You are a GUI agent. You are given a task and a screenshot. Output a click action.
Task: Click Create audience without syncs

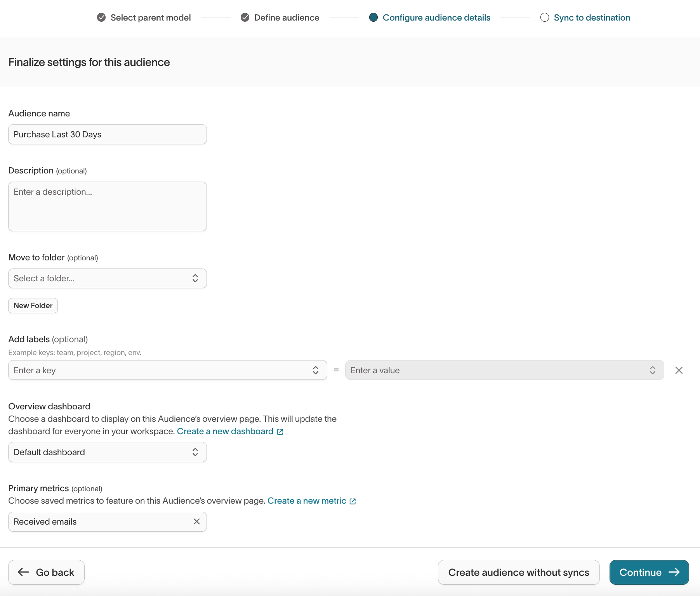click(x=518, y=572)
